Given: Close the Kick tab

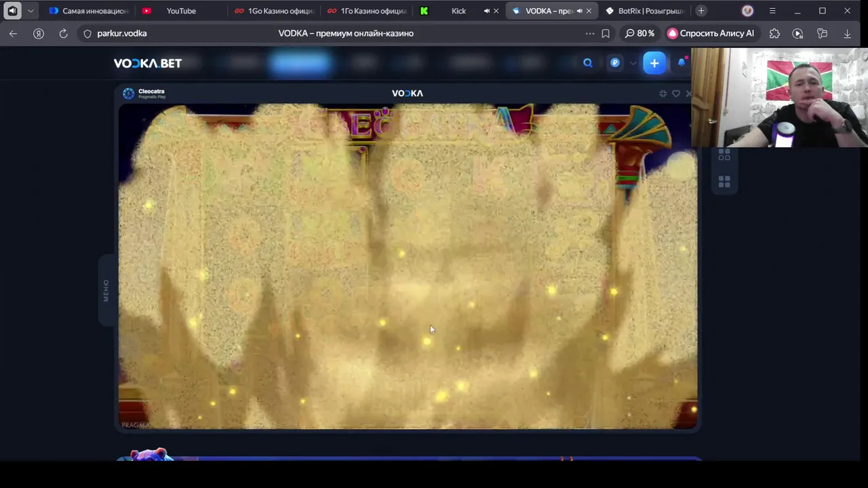Looking at the screenshot, I should tap(496, 11).
